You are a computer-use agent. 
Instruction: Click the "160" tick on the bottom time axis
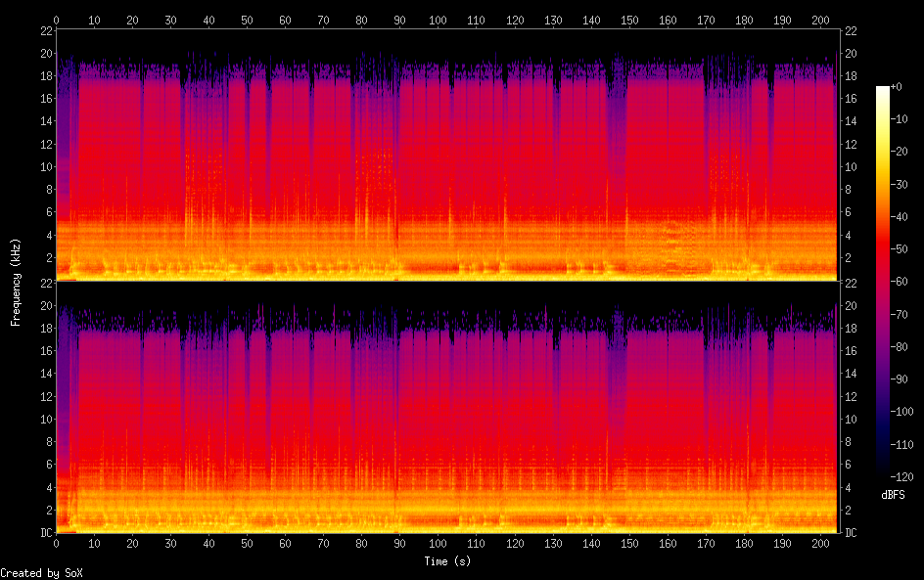668,544
